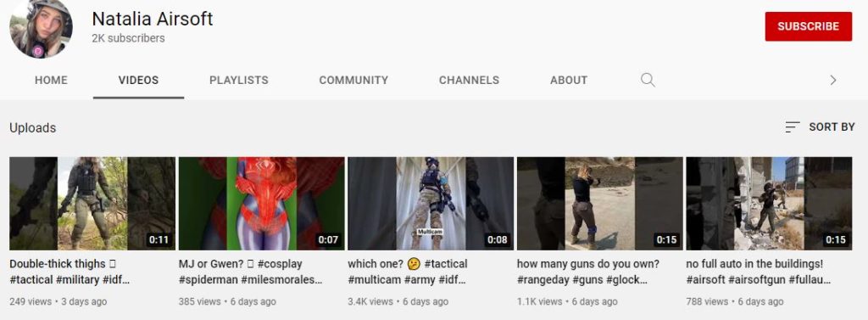The image size is (868, 320).
Task: Click '788 views • 6 days ago'
Action: pyautogui.click(x=735, y=301)
